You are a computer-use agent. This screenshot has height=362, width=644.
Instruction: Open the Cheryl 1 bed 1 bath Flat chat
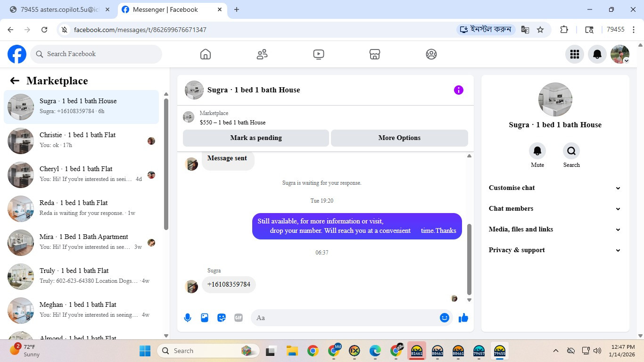(82, 175)
